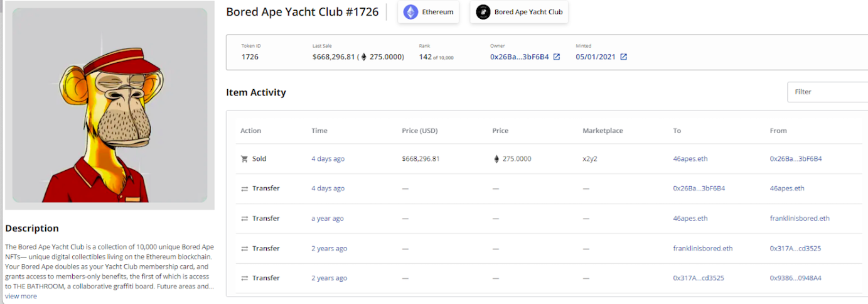Click the '4 days ago' time of the sale
Viewport: 868px width, 304px height.
tap(328, 159)
